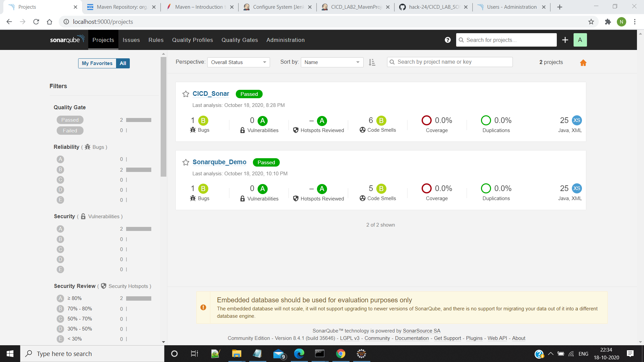
Task: Open Chrome three-dot menu
Action: pyautogui.click(x=635, y=22)
